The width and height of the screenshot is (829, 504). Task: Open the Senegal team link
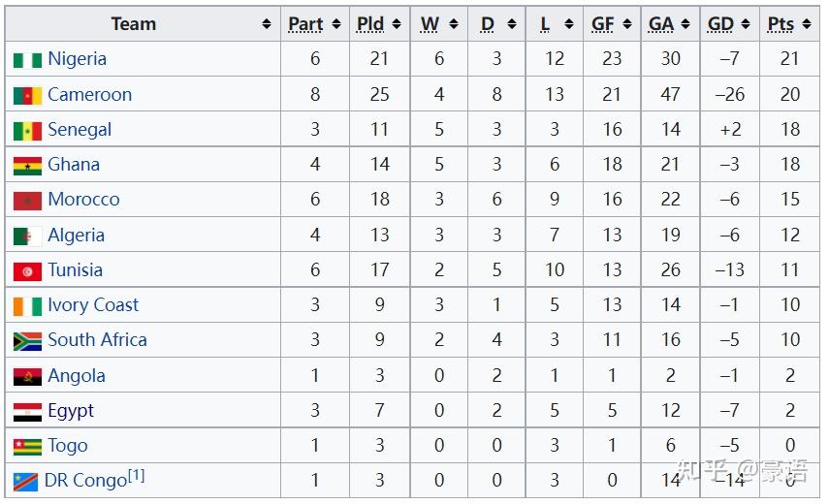tap(80, 130)
